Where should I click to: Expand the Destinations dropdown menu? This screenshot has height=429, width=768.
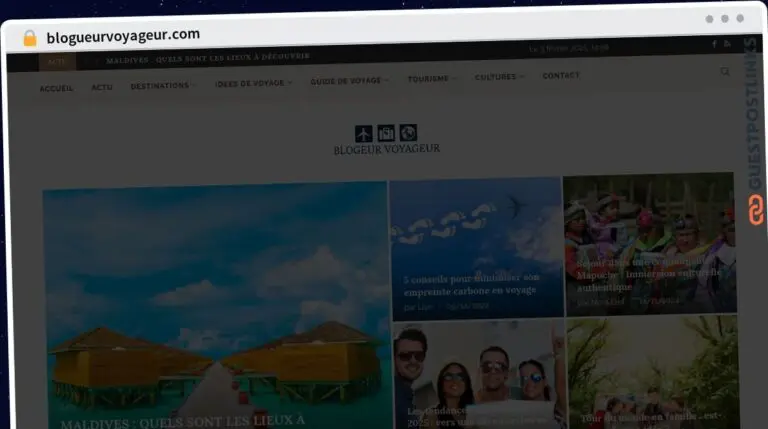(x=162, y=86)
